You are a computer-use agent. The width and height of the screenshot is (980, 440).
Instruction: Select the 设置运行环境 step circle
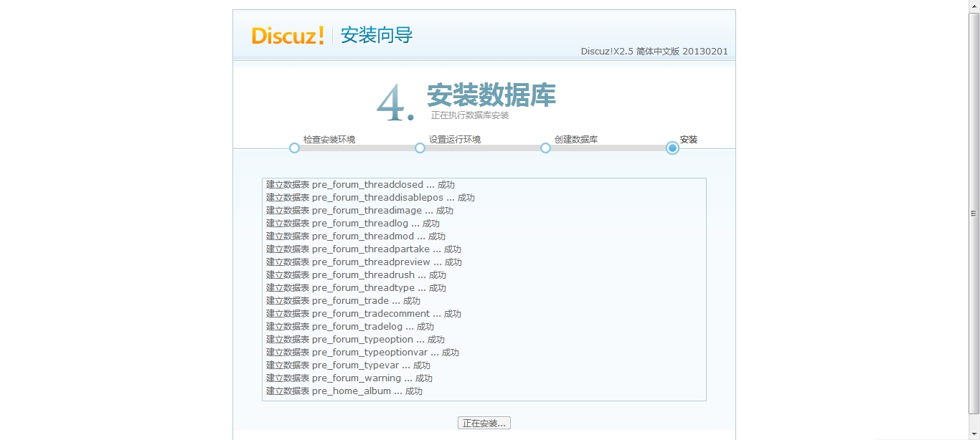420,148
